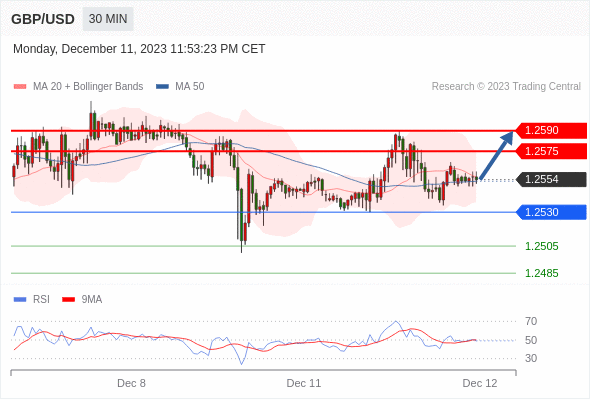The width and height of the screenshot is (590, 400).
Task: Click the RSI 70 level label
Action: click(x=531, y=321)
